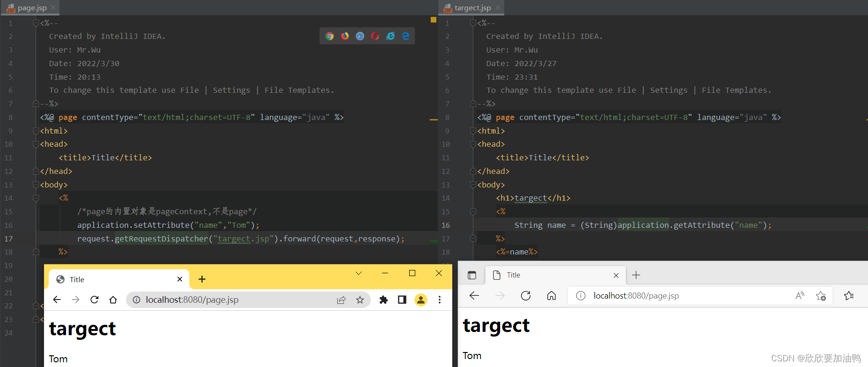
Task: Collapse the head tag fold in page.jsp
Action: click(x=36, y=144)
